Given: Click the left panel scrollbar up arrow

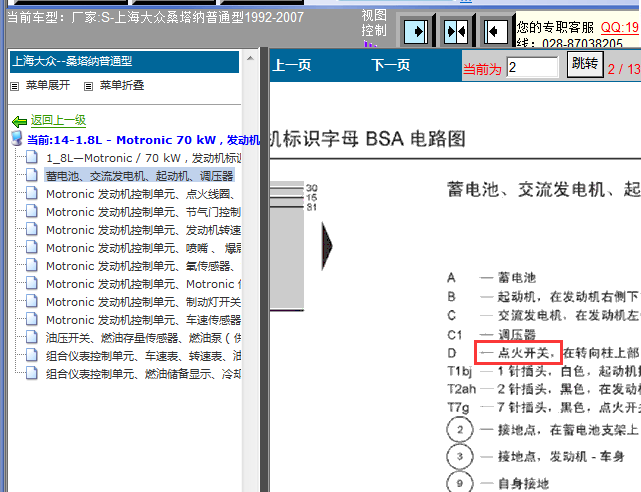Looking at the screenshot, I should click(250, 58).
